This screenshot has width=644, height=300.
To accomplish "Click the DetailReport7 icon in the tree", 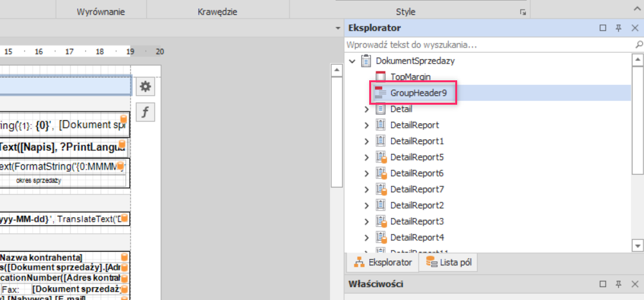I will click(x=381, y=190).
